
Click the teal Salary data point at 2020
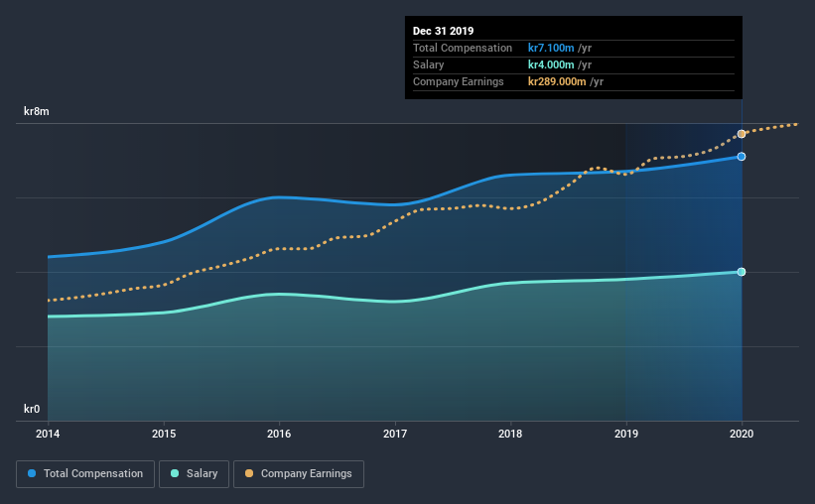pyautogui.click(x=742, y=272)
